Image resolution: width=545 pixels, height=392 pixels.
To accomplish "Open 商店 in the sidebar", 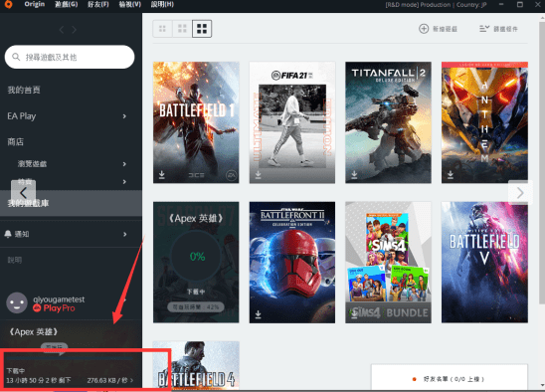I will pos(15,141).
